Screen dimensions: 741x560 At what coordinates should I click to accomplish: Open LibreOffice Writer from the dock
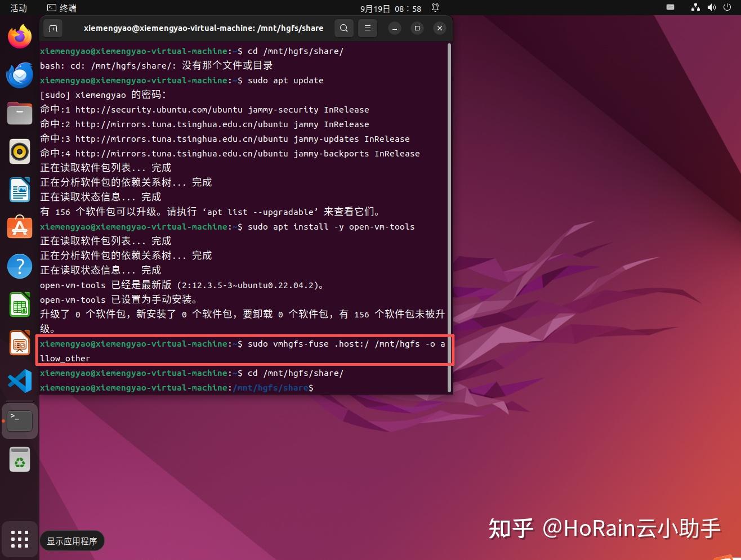point(20,189)
